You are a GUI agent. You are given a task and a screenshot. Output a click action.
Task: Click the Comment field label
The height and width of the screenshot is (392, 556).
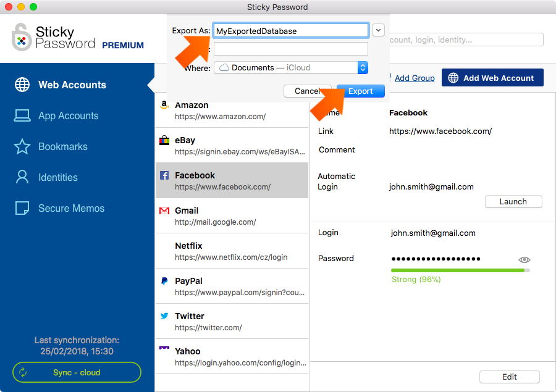tap(337, 149)
